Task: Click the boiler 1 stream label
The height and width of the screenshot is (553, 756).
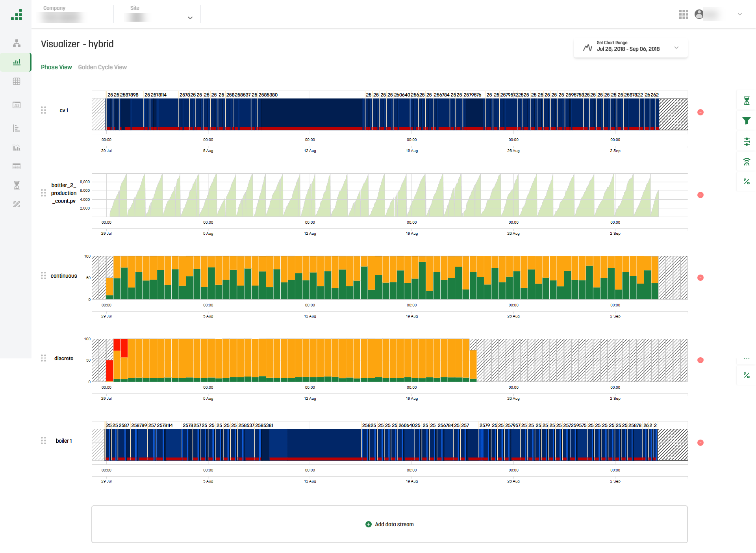Action: (64, 441)
